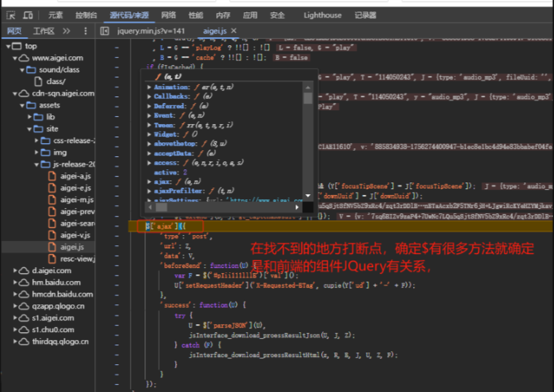Image resolution: width=554 pixels, height=392 pixels.
Task: Open the 记录器 tab
Action: (x=366, y=15)
